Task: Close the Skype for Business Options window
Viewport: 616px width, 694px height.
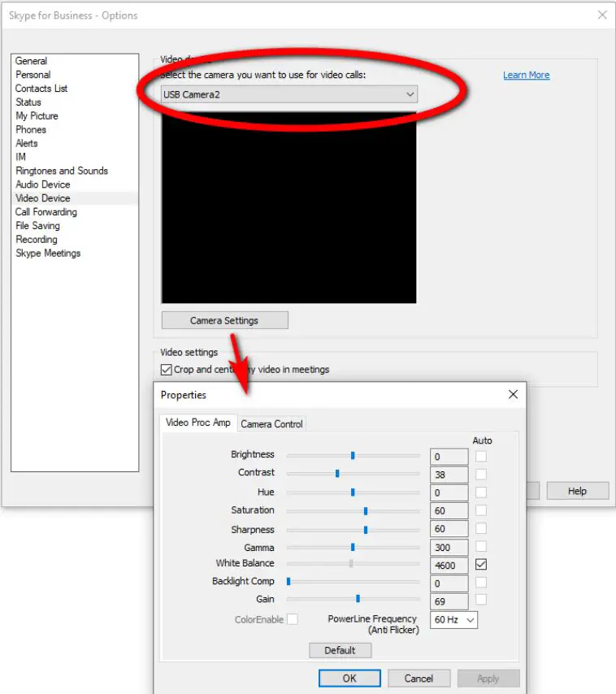Action: 602,15
